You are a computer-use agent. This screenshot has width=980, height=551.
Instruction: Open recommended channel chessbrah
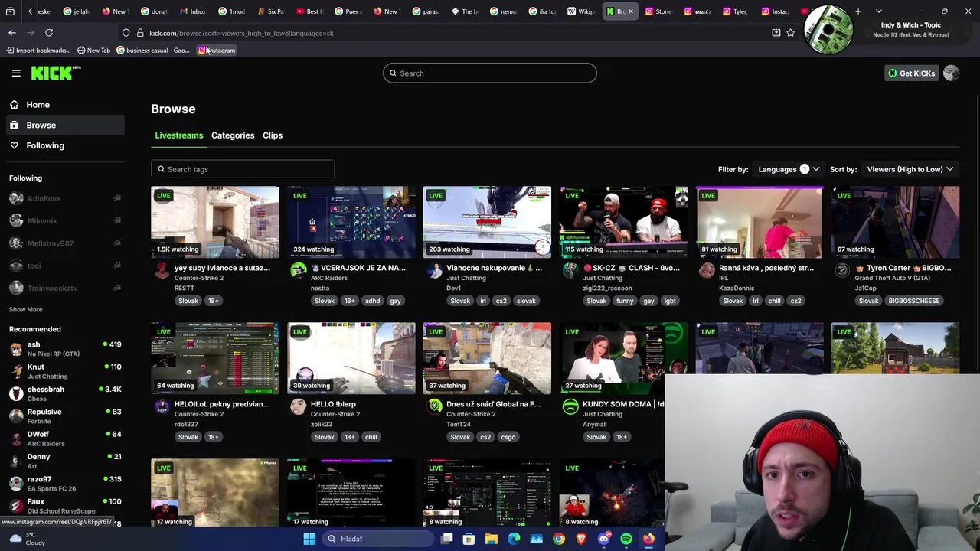(x=65, y=394)
